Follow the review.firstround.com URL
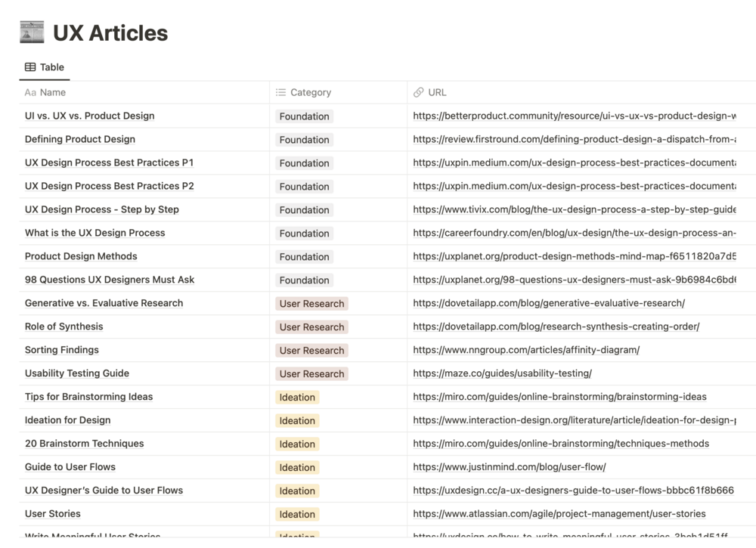The width and height of the screenshot is (756, 548). click(x=575, y=139)
